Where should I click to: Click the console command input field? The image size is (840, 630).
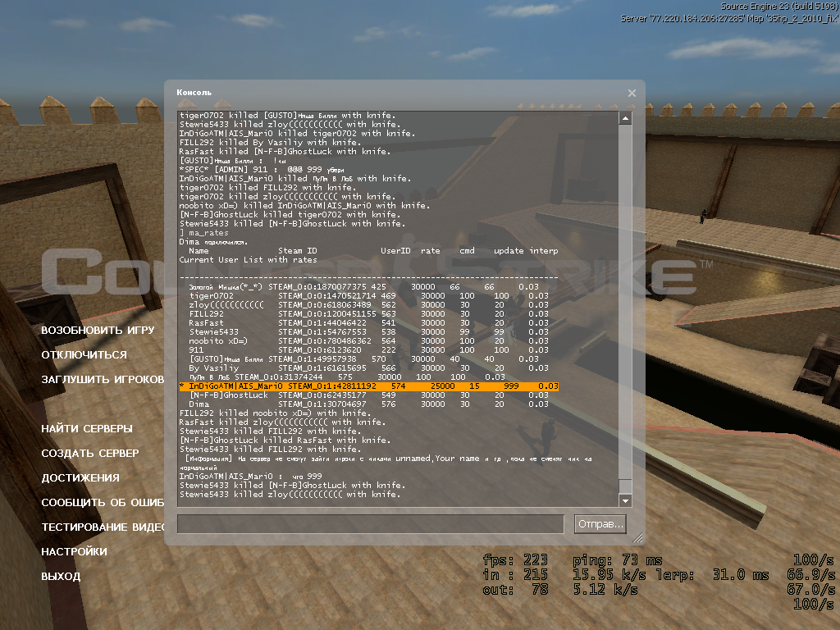tap(370, 524)
